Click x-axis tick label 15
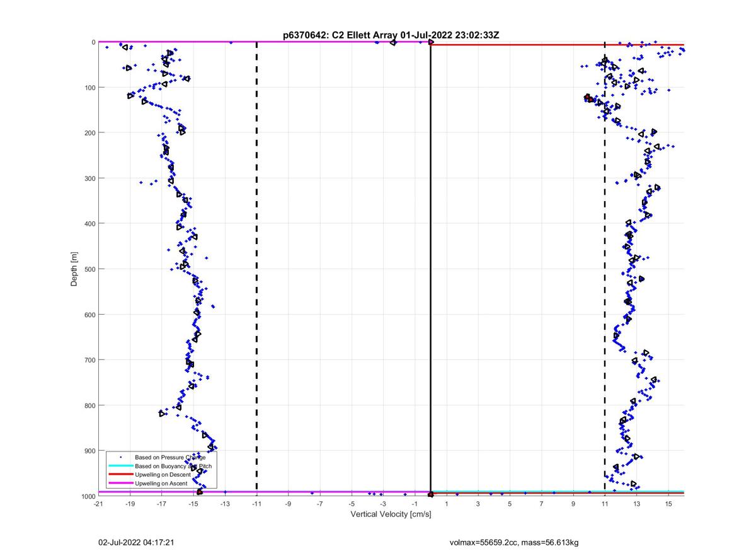The width and height of the screenshot is (756, 558). tap(668, 504)
